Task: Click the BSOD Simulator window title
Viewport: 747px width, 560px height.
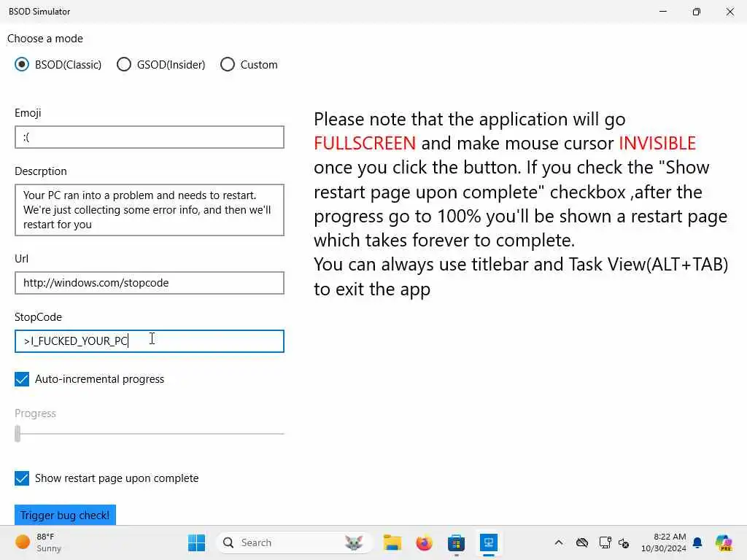Action: pyautogui.click(x=39, y=12)
